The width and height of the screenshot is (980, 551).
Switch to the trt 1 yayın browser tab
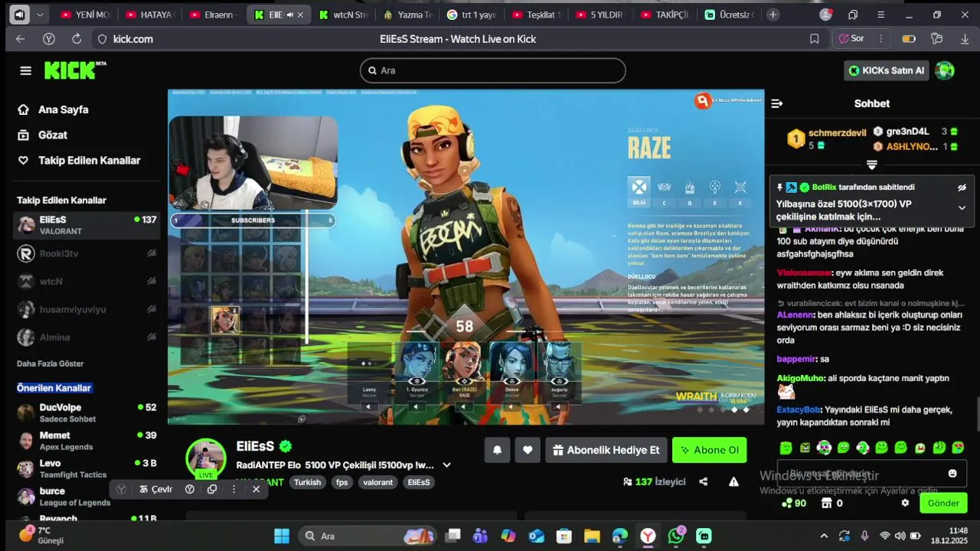[471, 15]
